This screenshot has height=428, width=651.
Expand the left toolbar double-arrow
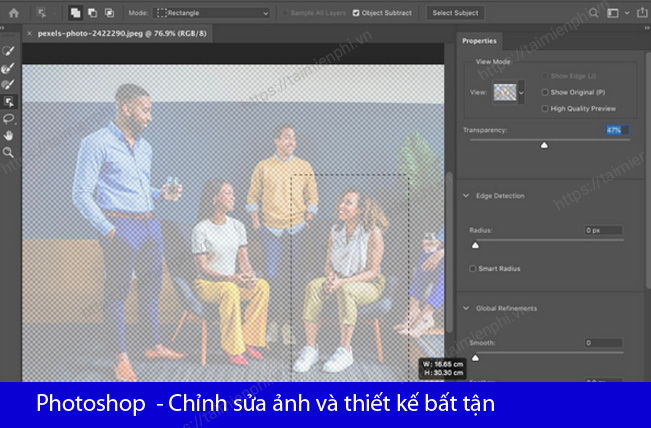tap(2, 28)
